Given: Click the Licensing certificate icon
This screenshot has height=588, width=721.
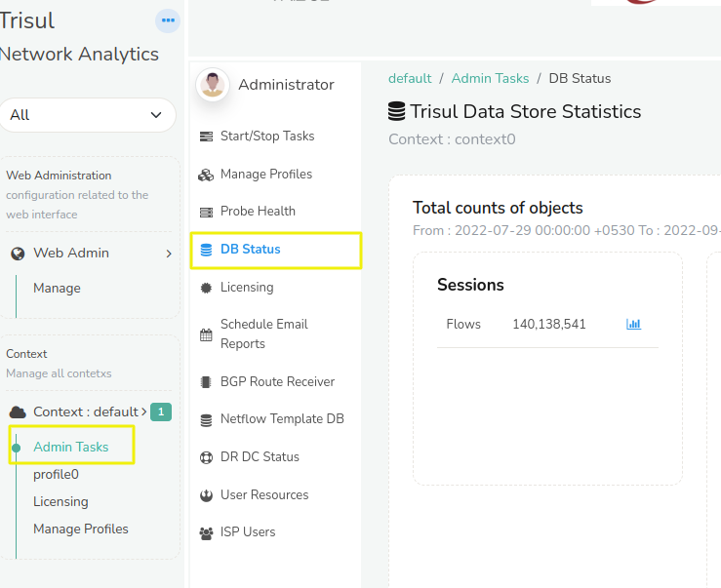Looking at the screenshot, I should click(206, 288).
